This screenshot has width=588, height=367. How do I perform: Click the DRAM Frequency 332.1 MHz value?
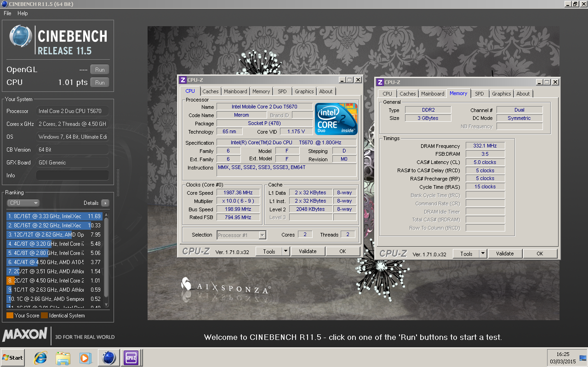[x=485, y=146]
